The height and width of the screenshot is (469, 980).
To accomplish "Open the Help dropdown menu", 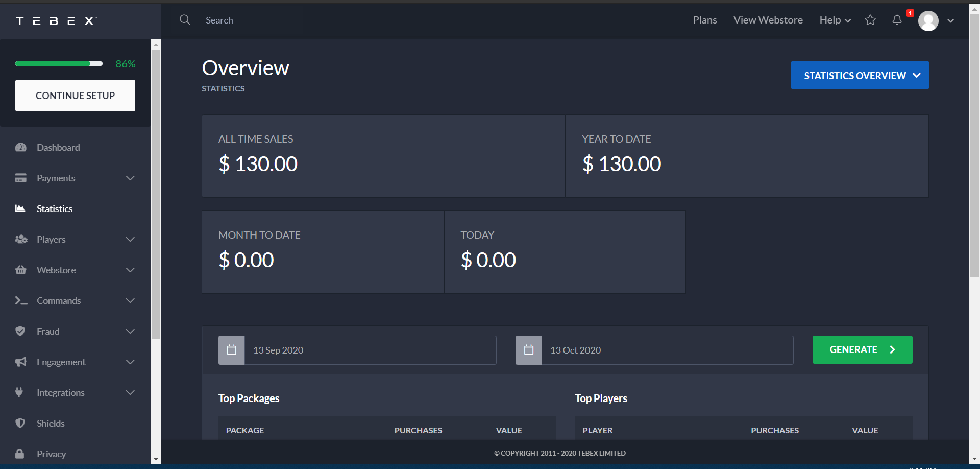I will click(835, 20).
